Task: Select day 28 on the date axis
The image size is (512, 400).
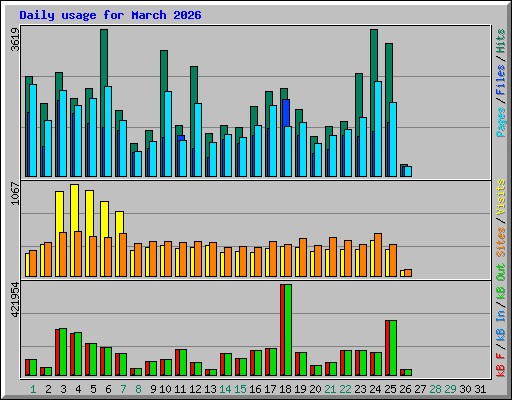Action: pyautogui.click(x=435, y=389)
